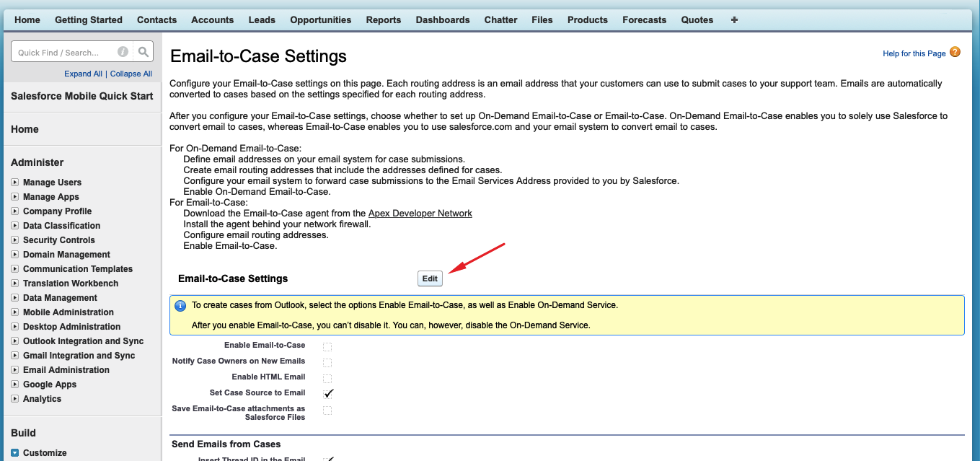Expand the Desktop Administration tree arrow

(x=15, y=326)
